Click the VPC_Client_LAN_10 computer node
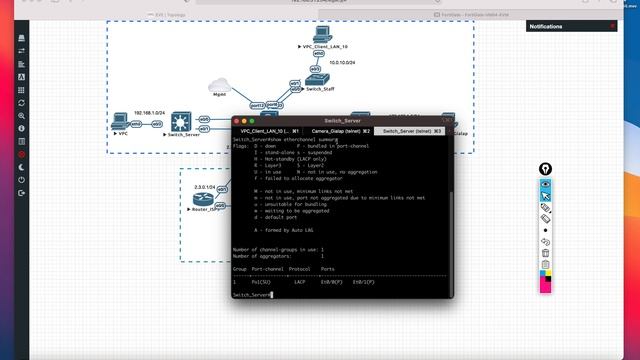Viewport: 640px width, 360px height. click(x=322, y=34)
